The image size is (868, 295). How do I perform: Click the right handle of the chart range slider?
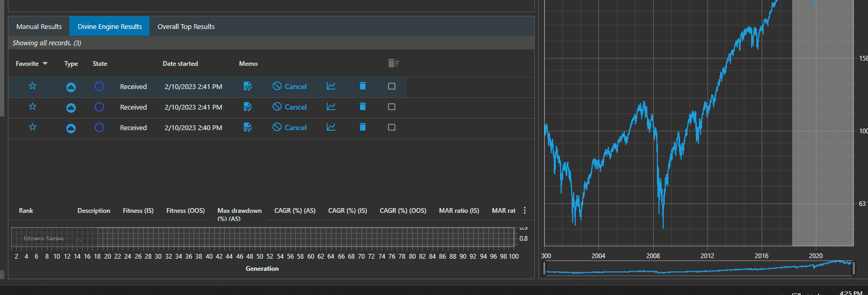coord(853,269)
